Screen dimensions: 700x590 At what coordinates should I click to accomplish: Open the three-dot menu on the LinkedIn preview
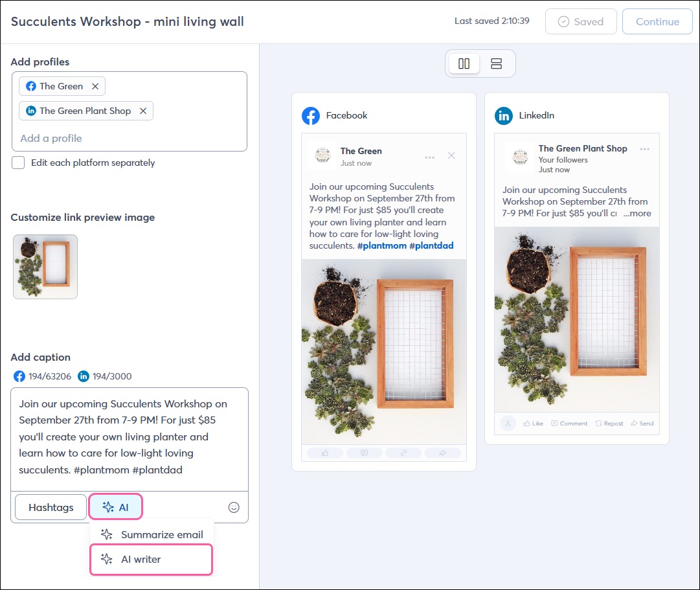click(644, 148)
